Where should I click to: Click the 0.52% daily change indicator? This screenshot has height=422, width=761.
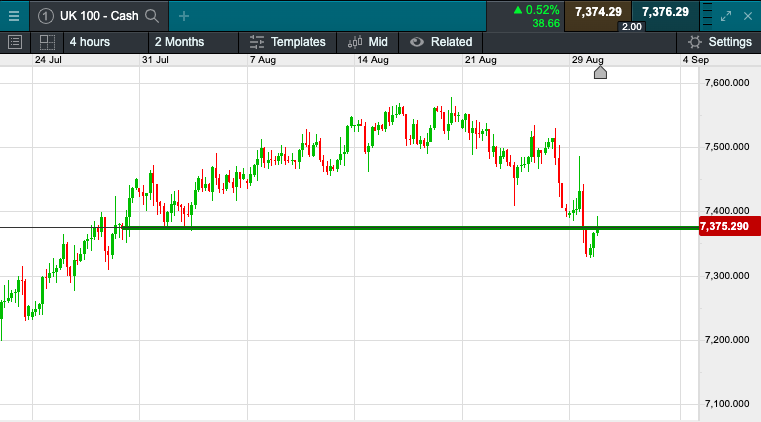click(537, 10)
